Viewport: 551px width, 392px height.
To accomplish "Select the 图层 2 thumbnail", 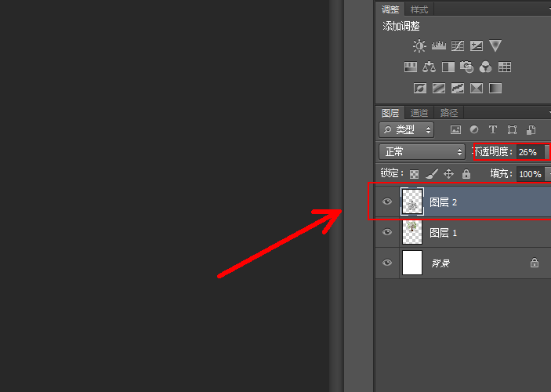I will [412, 201].
